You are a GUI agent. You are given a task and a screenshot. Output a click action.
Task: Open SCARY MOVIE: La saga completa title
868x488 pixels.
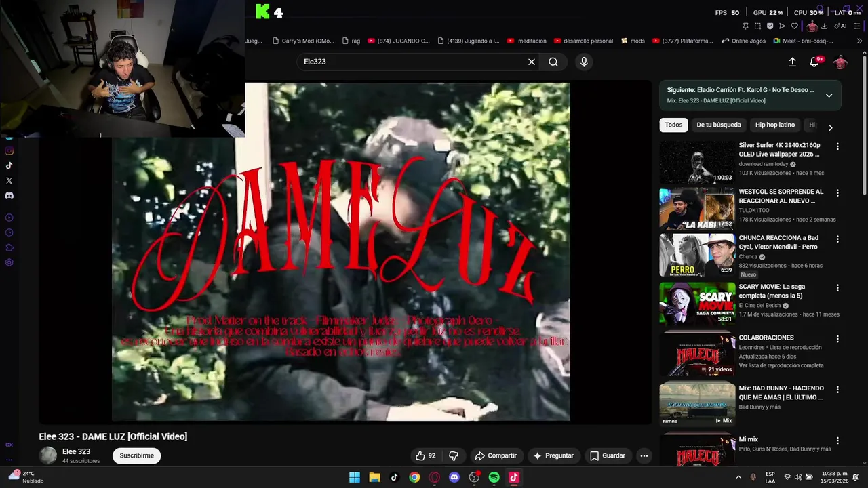click(x=772, y=291)
